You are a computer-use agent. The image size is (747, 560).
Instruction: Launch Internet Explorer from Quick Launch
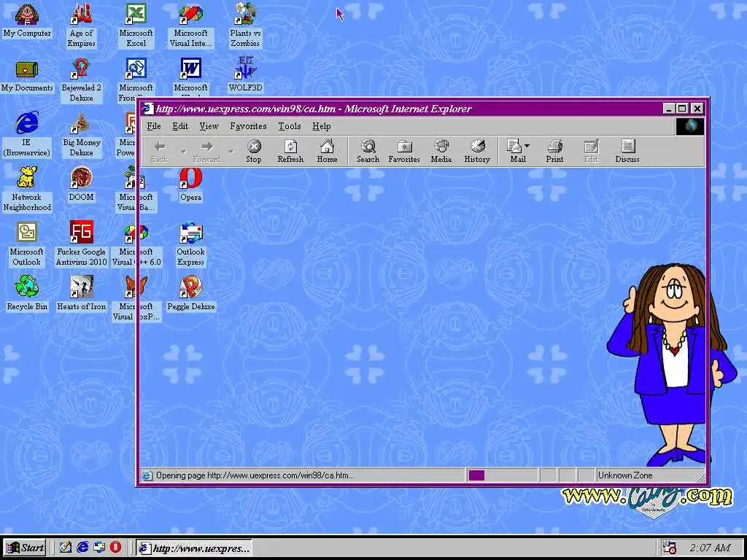click(x=83, y=548)
